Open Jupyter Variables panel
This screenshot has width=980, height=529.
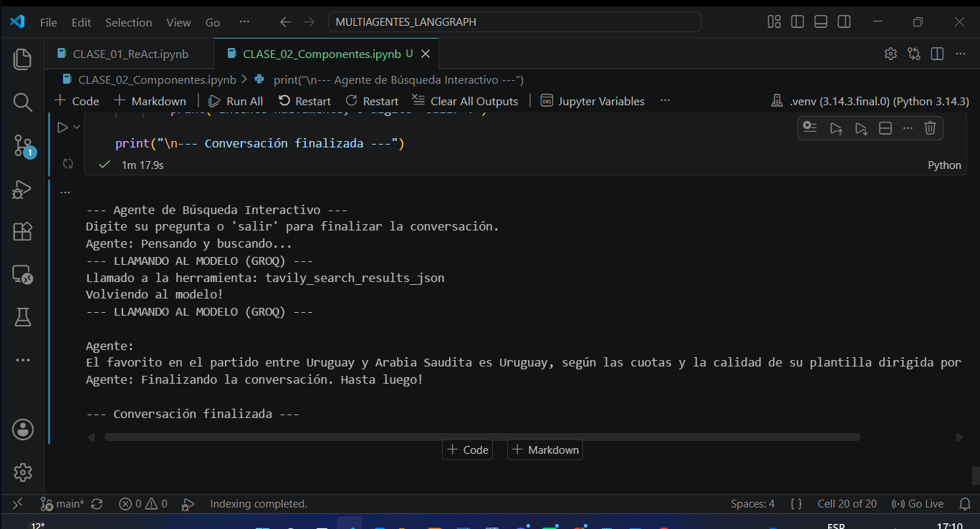point(592,101)
